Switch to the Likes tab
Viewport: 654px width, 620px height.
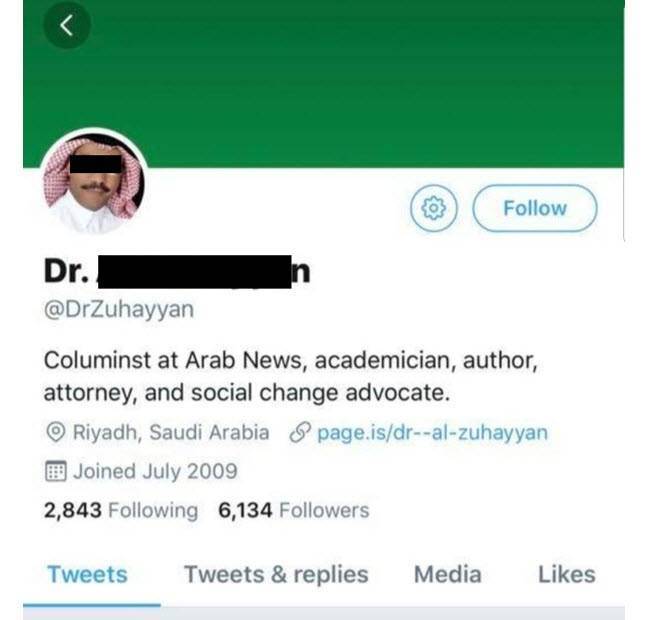[566, 575]
